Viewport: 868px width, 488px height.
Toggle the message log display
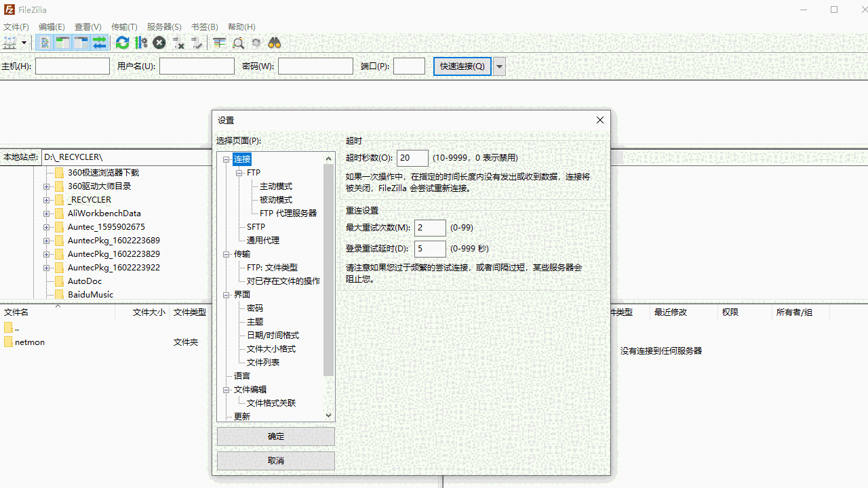pos(44,43)
